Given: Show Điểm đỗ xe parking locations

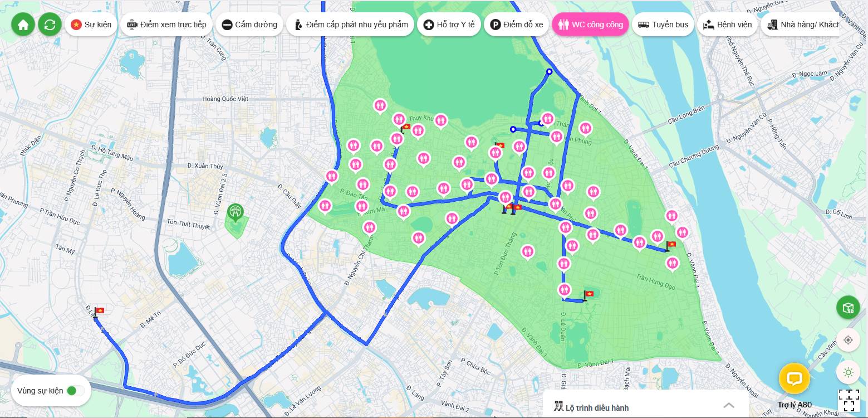Looking at the screenshot, I should pos(516,25).
